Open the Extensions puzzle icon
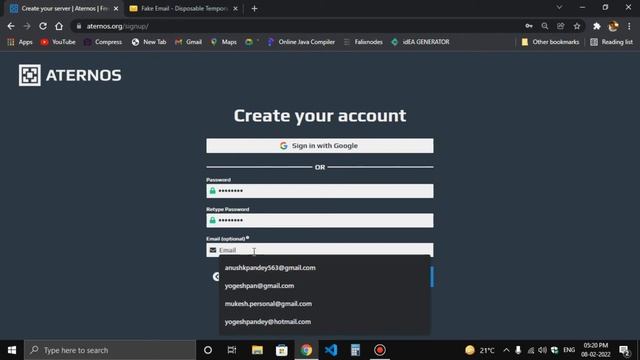The width and height of the screenshot is (640, 360). [597, 26]
